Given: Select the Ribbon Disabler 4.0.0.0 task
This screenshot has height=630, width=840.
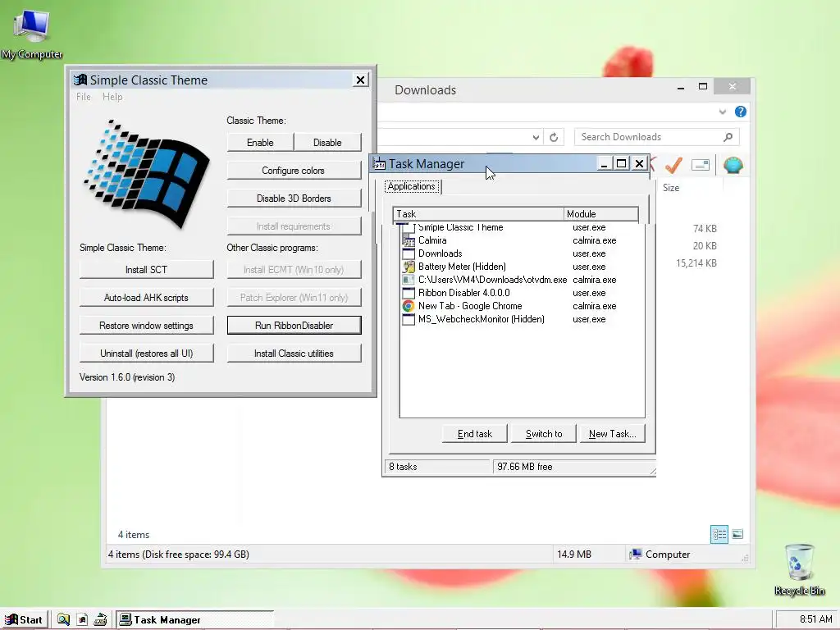Looking at the screenshot, I should (x=523, y=293).
